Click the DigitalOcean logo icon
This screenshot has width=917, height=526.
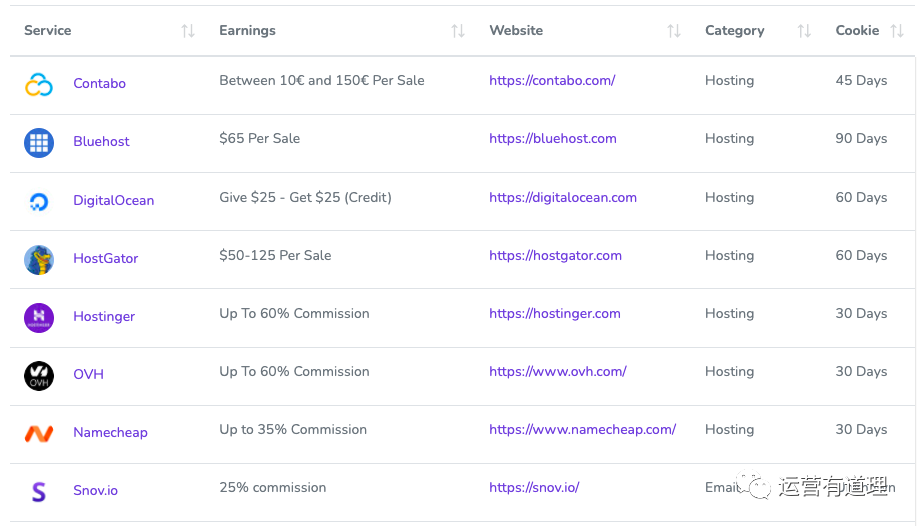39,202
